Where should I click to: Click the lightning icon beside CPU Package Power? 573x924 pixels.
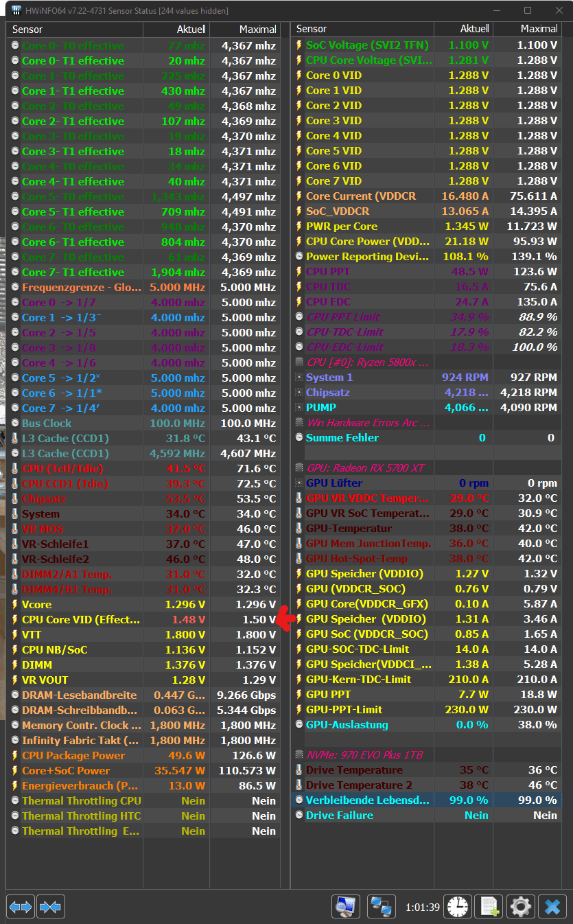(16, 756)
